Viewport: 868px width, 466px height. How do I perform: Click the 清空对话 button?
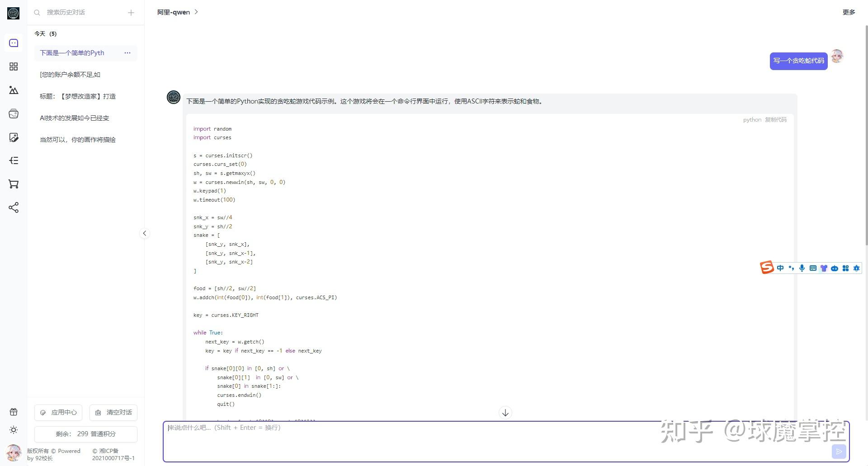point(113,412)
